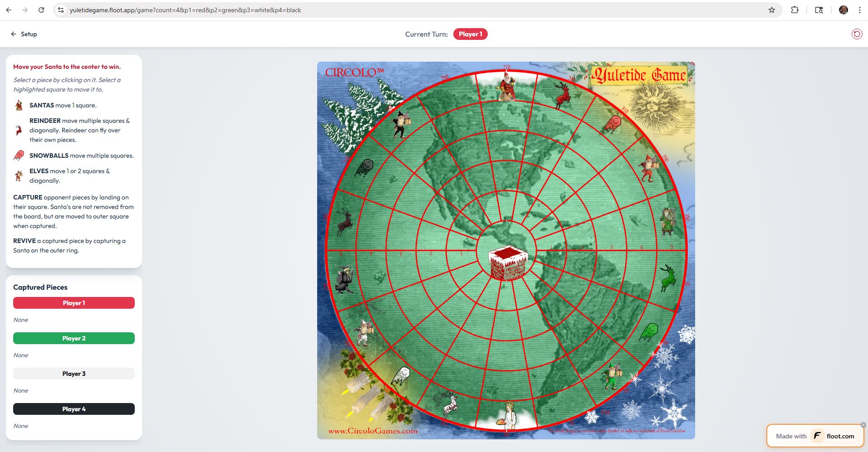Click the green Player 2 color bar
The height and width of the screenshot is (452, 868).
(74, 338)
